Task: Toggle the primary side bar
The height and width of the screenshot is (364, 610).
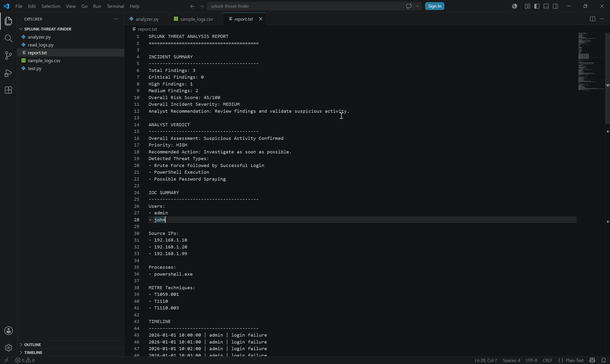Action: pos(537,6)
